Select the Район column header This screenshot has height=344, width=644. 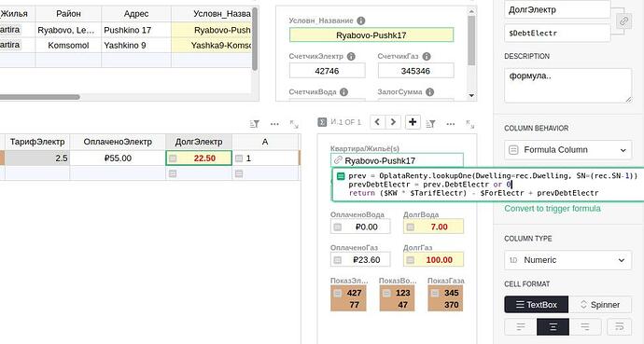pos(68,14)
